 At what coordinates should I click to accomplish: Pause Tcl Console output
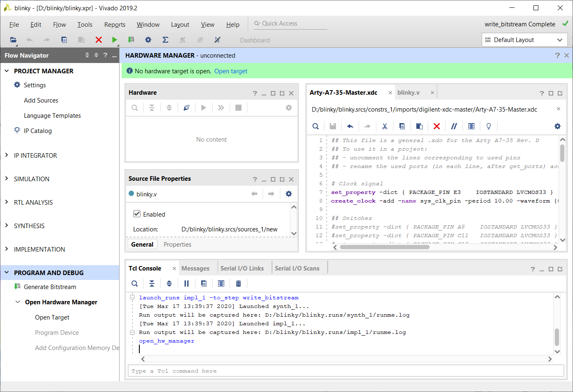click(x=186, y=283)
